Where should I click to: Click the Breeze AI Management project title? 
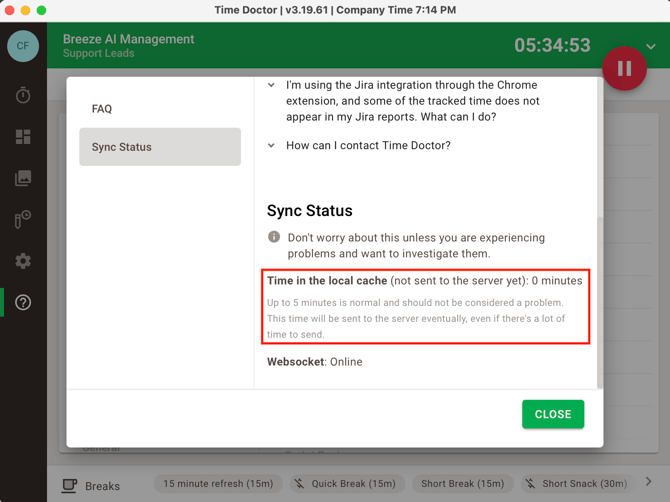click(128, 39)
